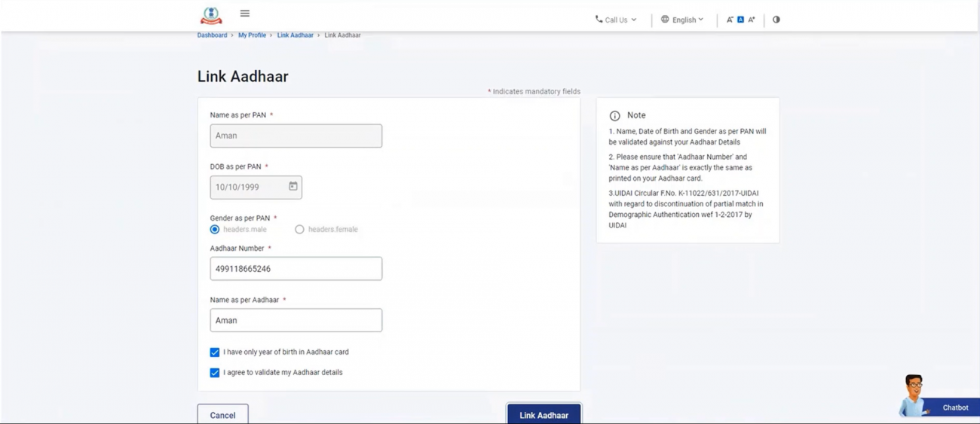Navigate to My Profile breadcrumb
The height and width of the screenshot is (424, 980).
point(252,35)
